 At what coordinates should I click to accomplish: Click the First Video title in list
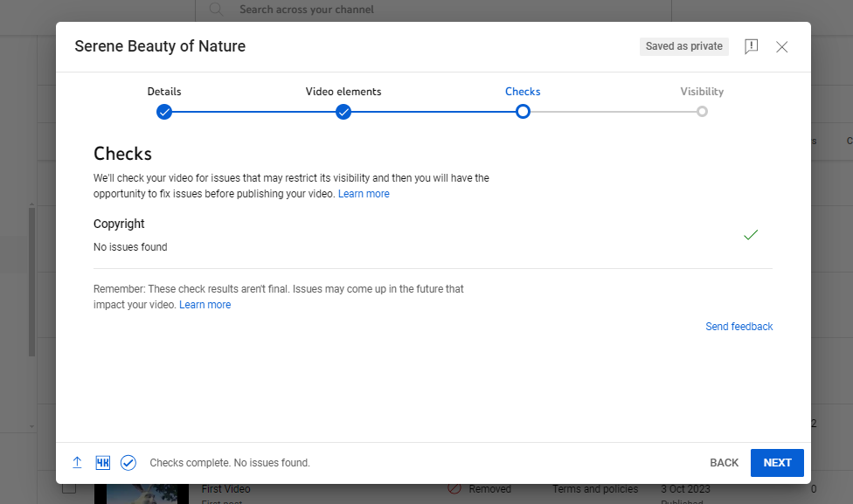click(225, 489)
